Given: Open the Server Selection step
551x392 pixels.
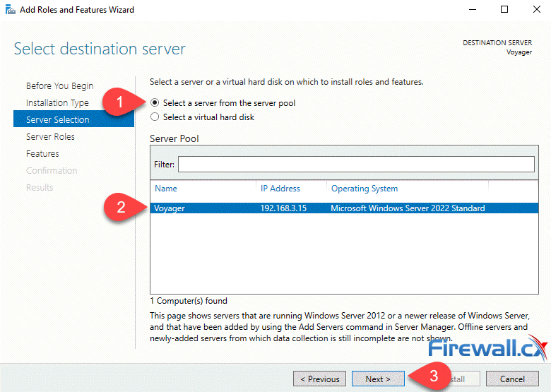Looking at the screenshot, I should click(73, 119).
